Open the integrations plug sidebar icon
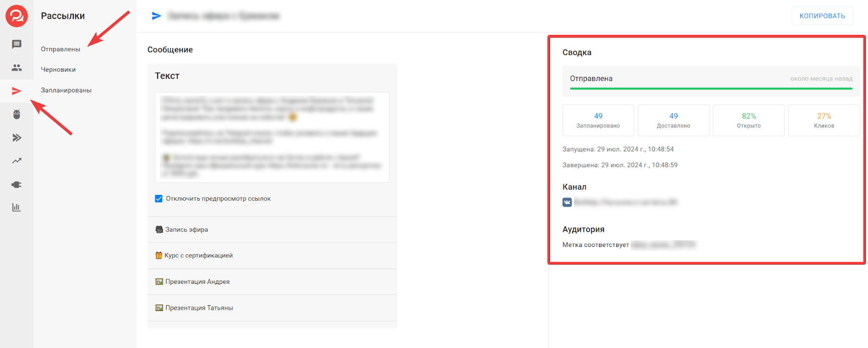Viewport: 868px width, 348px height. click(x=17, y=185)
